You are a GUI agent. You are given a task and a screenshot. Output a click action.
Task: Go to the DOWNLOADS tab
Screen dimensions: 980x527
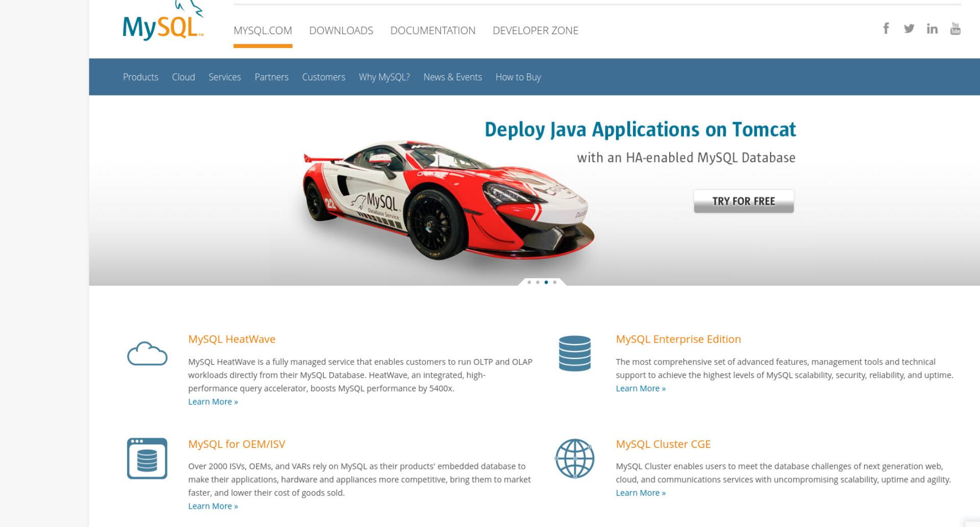341,31
